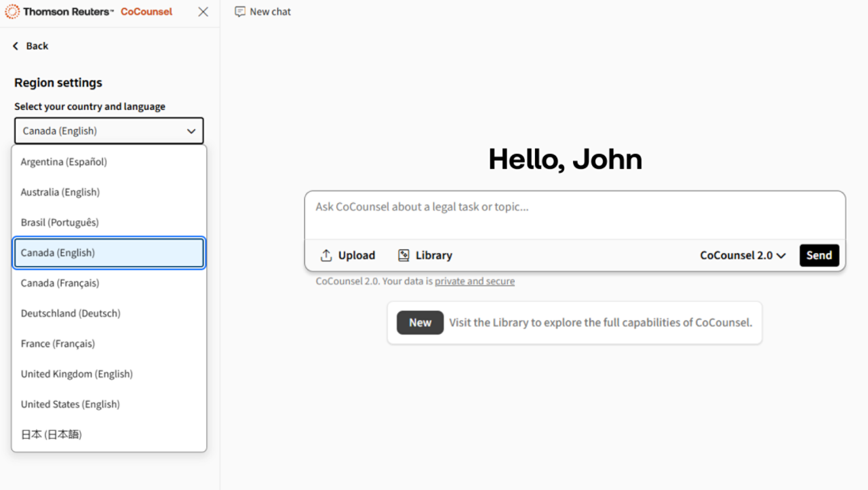The image size is (868, 490).
Task: Choose United States (English) option
Action: tap(70, 404)
